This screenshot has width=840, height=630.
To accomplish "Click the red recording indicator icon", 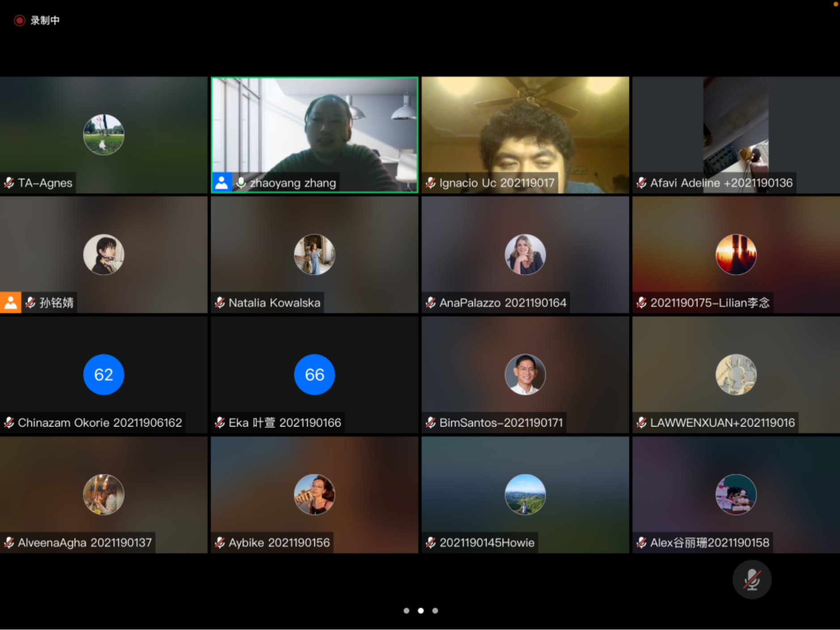I will [19, 21].
